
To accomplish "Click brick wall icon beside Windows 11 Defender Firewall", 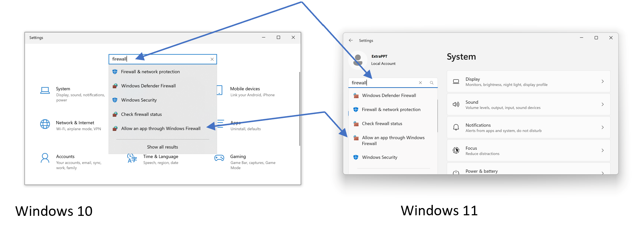I will (356, 95).
